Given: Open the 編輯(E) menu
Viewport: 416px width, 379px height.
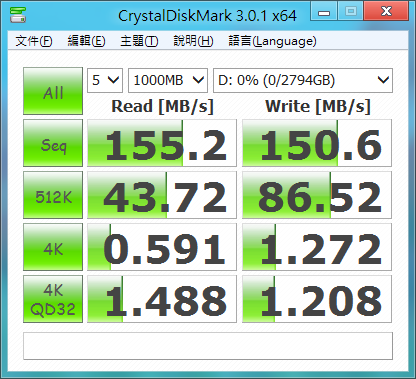Looking at the screenshot, I should point(86,41).
